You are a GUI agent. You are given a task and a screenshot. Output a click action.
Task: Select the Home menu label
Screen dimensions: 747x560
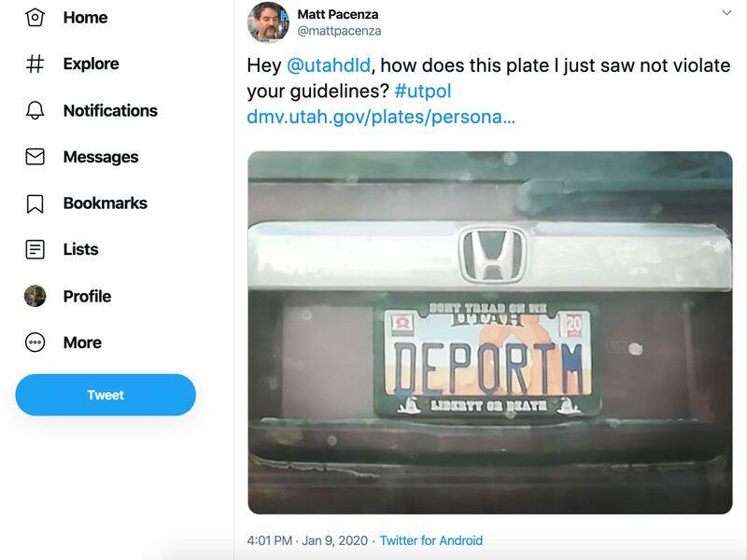click(x=85, y=18)
